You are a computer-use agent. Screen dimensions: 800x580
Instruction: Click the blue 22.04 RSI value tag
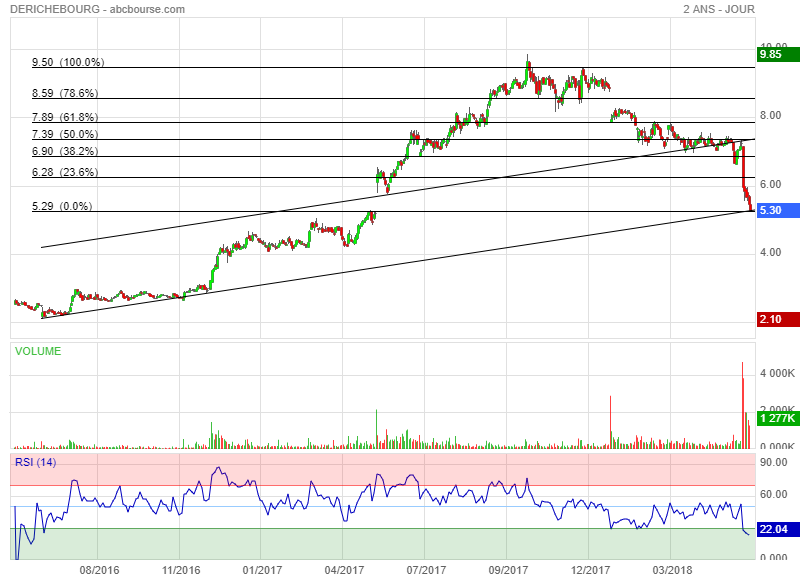pyautogui.click(x=778, y=529)
